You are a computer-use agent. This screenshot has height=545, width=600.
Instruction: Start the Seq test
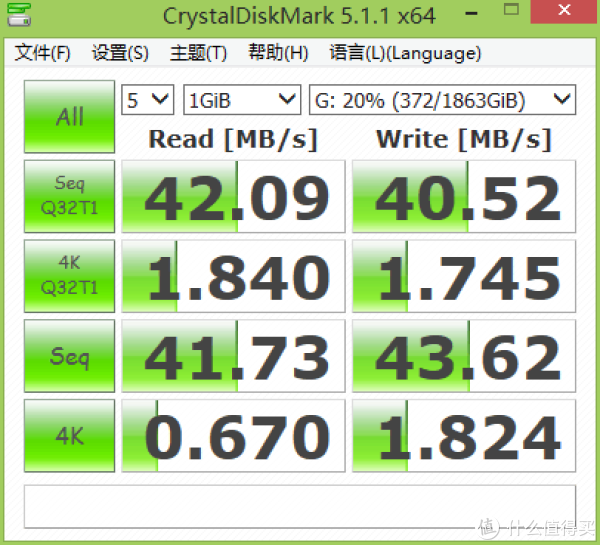(x=69, y=356)
